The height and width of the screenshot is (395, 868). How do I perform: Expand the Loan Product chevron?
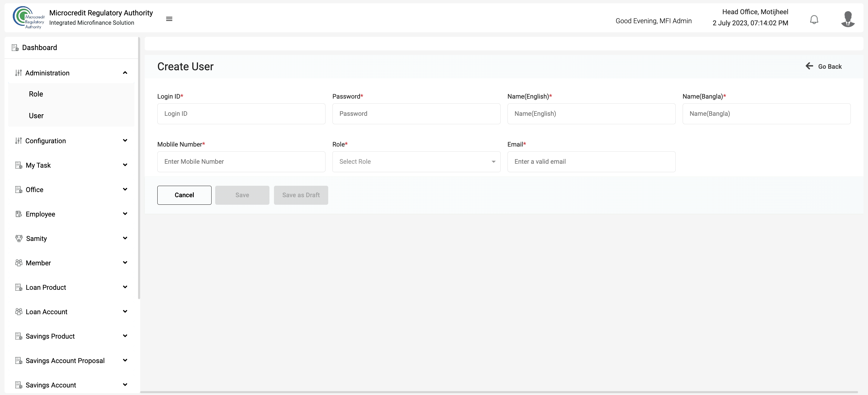click(125, 287)
